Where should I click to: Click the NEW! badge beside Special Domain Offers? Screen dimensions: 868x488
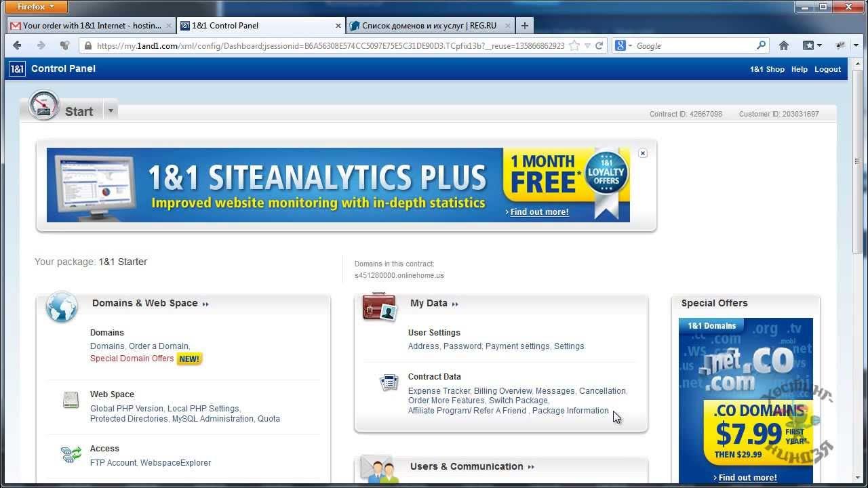tap(189, 359)
